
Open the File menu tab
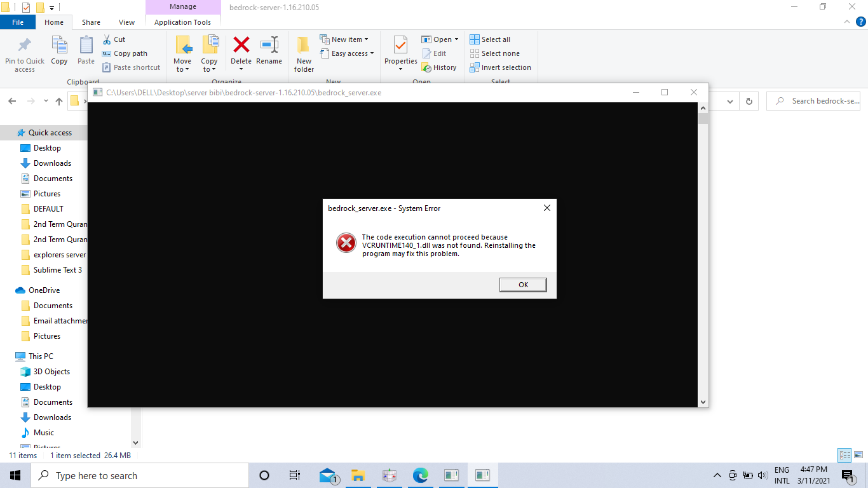(x=18, y=22)
